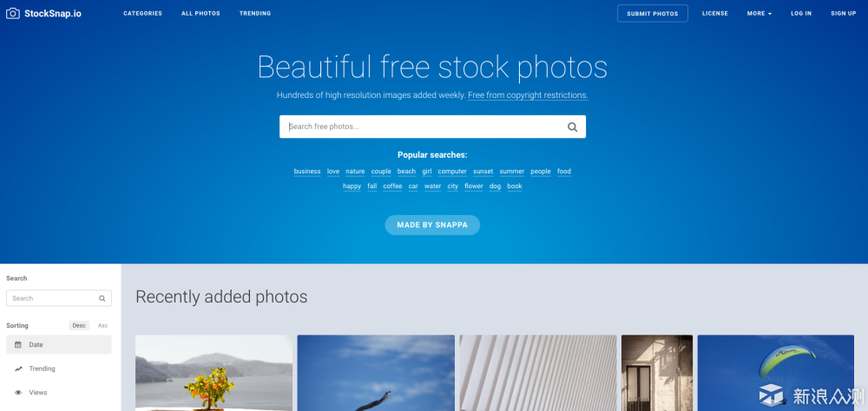Click the magnifier icon in hero search box
Screen dimensions: 868x411
(x=572, y=127)
